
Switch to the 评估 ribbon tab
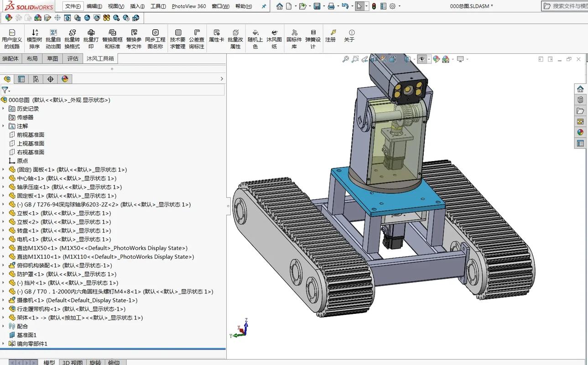pos(73,58)
